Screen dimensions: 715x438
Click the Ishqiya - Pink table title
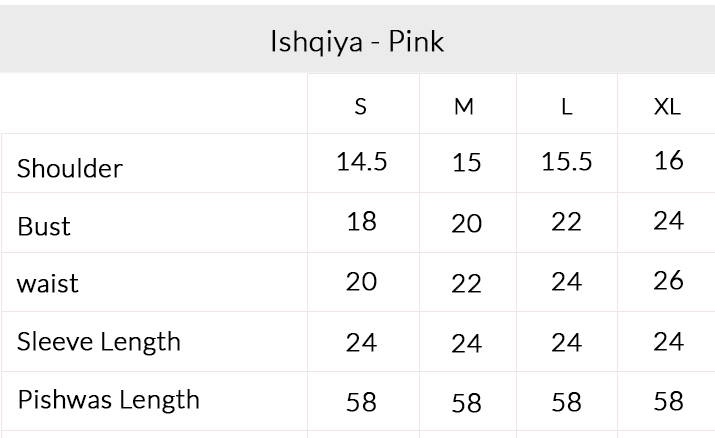tap(357, 42)
